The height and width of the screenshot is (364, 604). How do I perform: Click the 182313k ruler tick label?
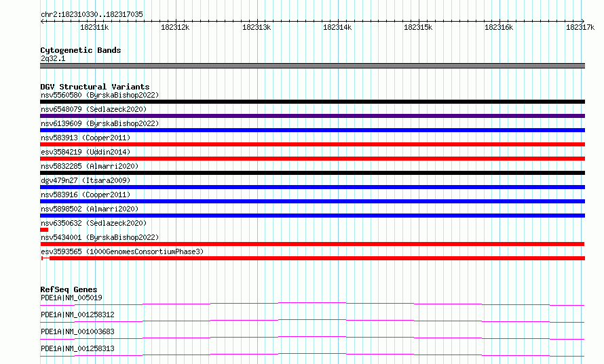point(257,27)
